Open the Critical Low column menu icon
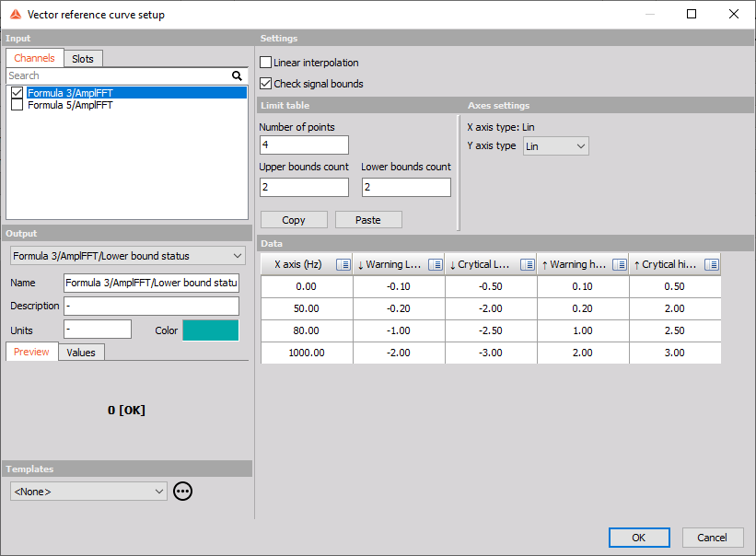 [527, 264]
